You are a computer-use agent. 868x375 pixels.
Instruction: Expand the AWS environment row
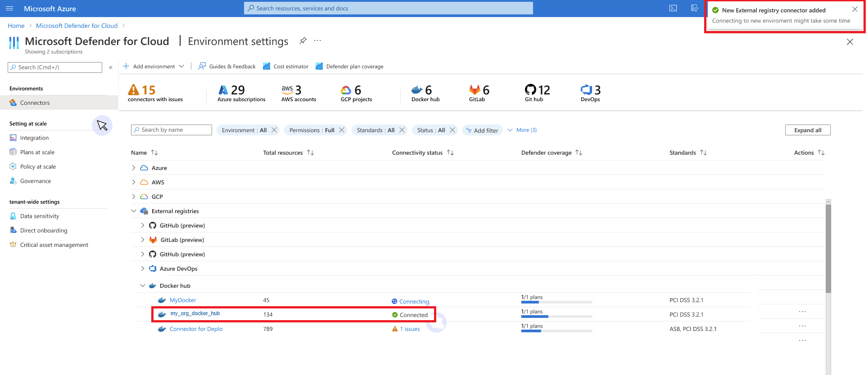(x=134, y=182)
